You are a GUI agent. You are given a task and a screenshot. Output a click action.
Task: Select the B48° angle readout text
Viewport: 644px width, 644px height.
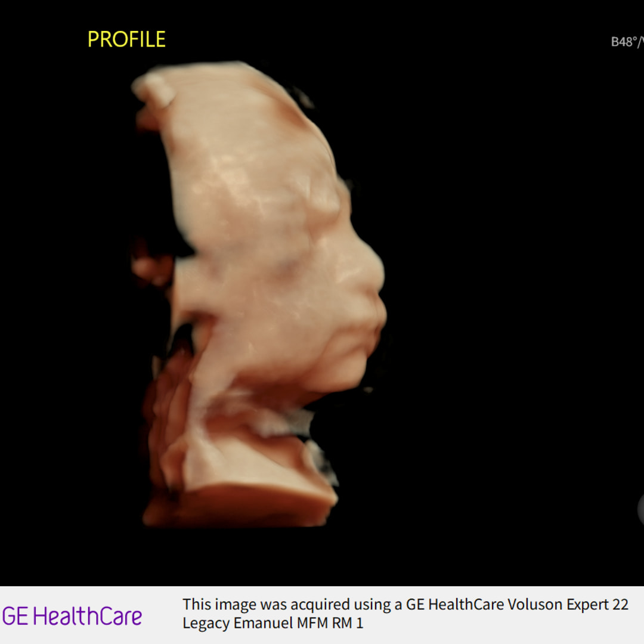[626, 42]
